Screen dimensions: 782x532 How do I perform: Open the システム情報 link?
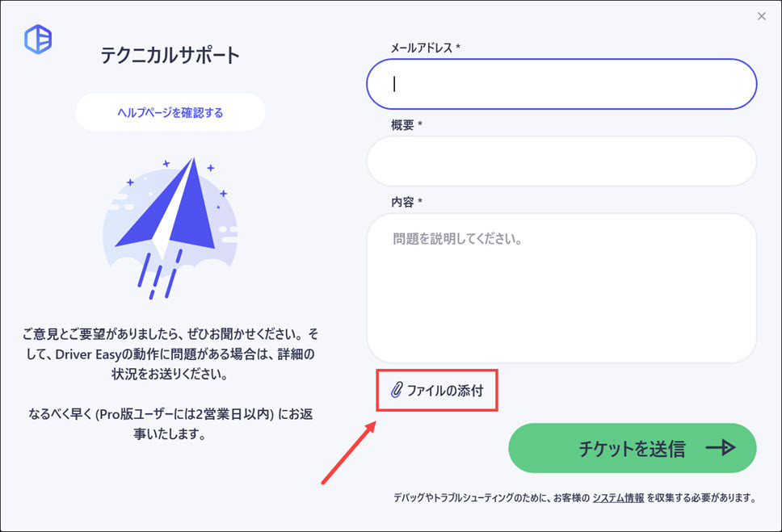click(618, 498)
